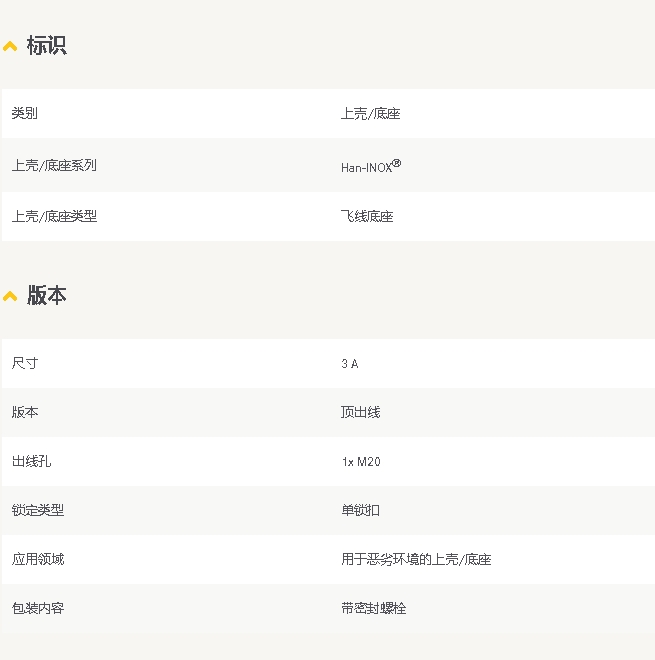
Task: Click the 用于恶劣环境的上壳/底座 value
Action: [416, 559]
